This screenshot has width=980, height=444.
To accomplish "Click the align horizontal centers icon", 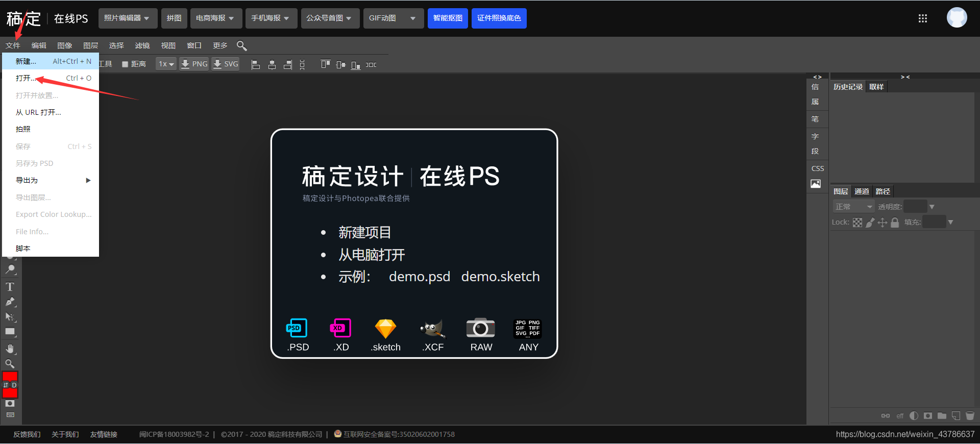I will (x=272, y=65).
